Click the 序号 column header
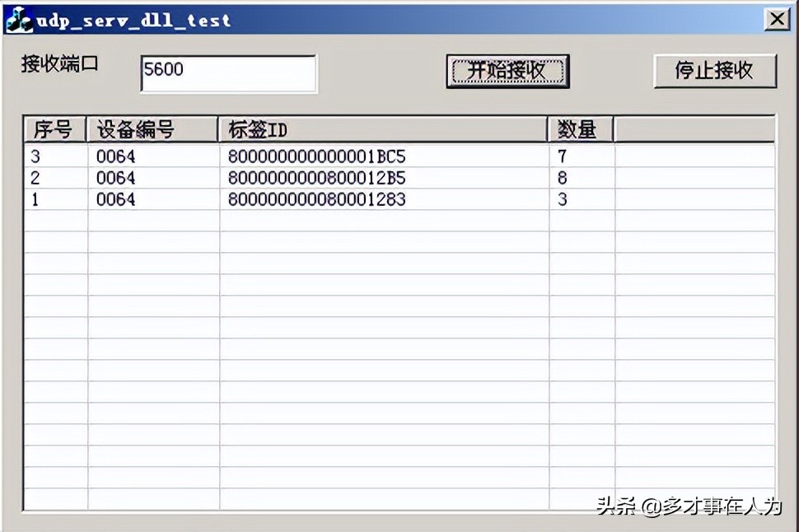Viewport: 799px width, 532px height. click(53, 128)
